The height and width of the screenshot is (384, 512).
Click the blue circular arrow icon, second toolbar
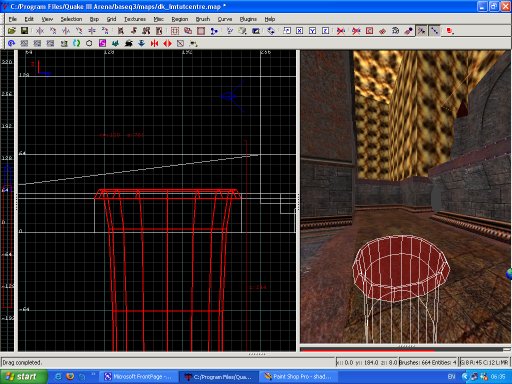(11, 43)
